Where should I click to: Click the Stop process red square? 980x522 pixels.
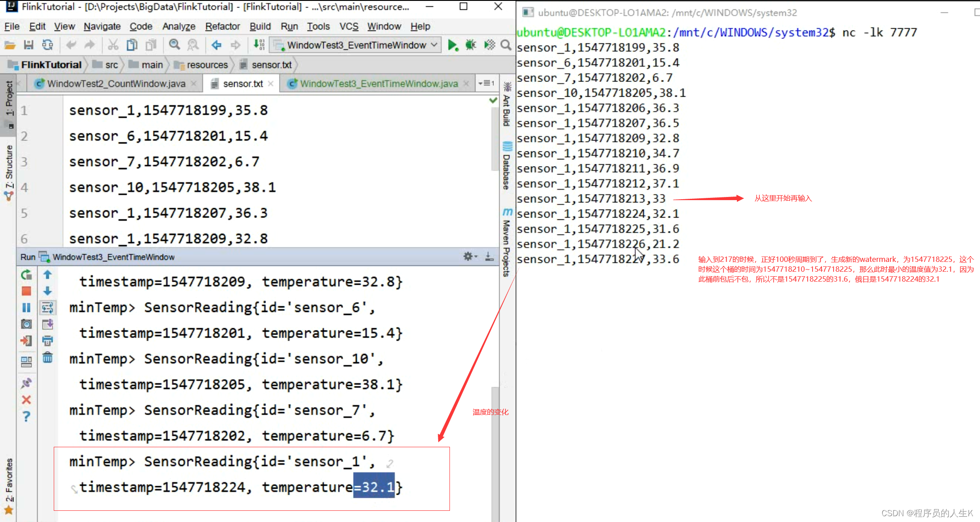pos(26,291)
